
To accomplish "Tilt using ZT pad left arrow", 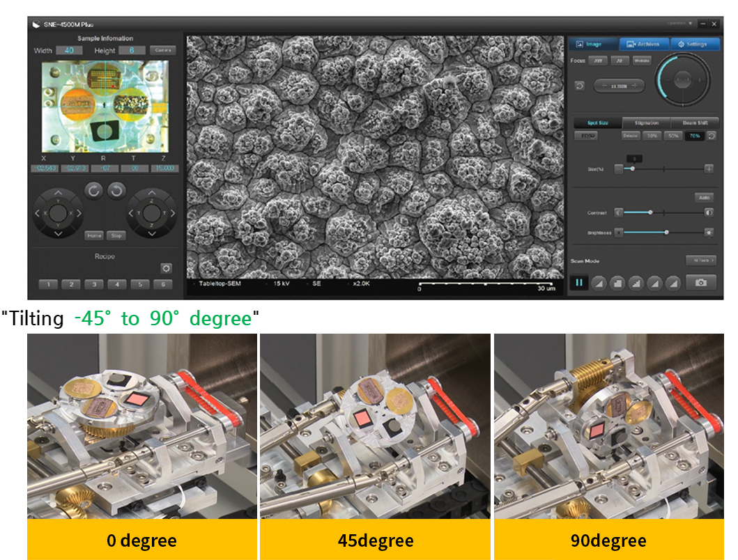I will pos(131,213).
